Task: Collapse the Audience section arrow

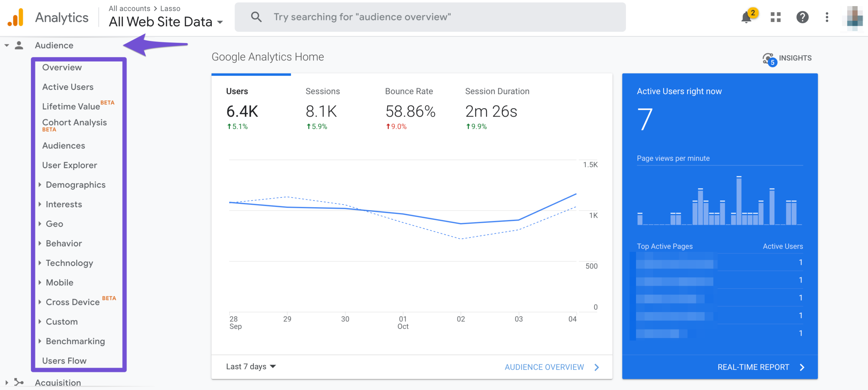Action: (6, 45)
